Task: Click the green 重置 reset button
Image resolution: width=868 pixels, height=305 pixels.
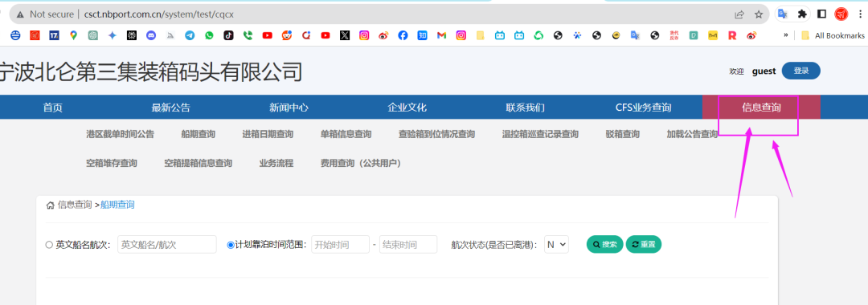Action: click(644, 244)
